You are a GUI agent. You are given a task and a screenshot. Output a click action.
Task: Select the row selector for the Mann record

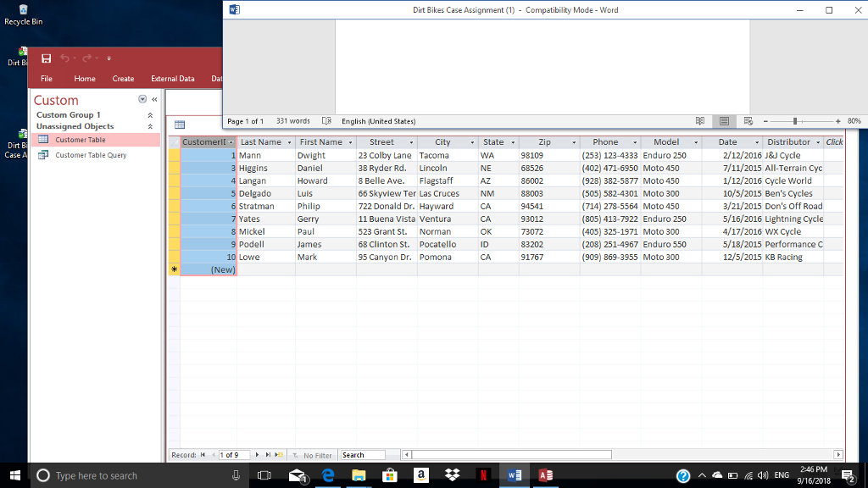tap(175, 156)
